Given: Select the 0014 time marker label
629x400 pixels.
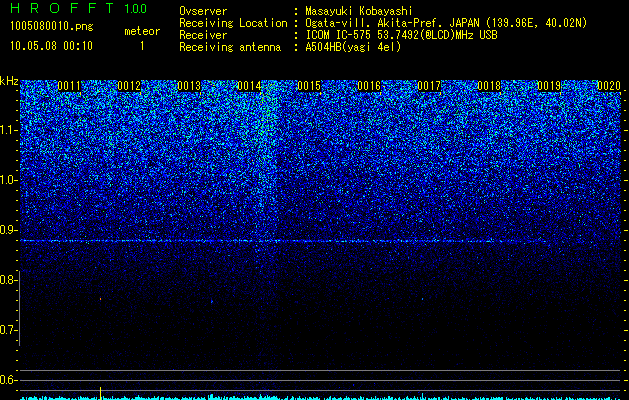Looking at the screenshot, I should point(249,86).
